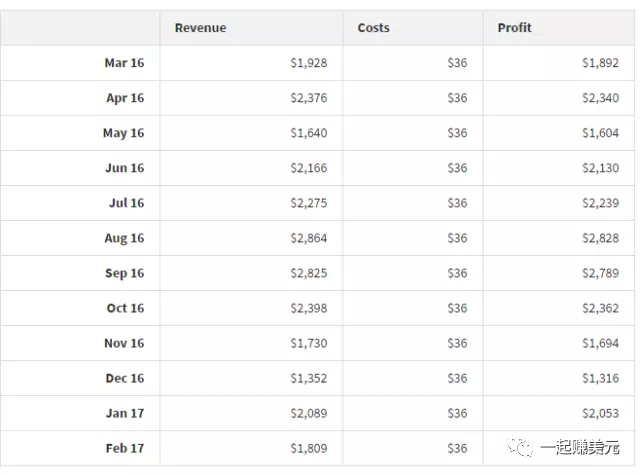Image resolution: width=640 pixels, height=475 pixels.
Task: Select the Costs column header
Action: tap(373, 28)
